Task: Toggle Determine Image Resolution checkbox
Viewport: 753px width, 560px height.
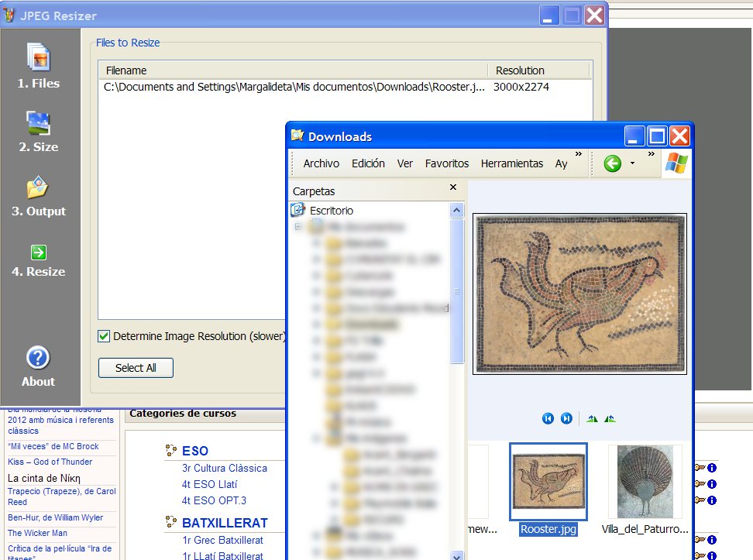Action: [104, 336]
